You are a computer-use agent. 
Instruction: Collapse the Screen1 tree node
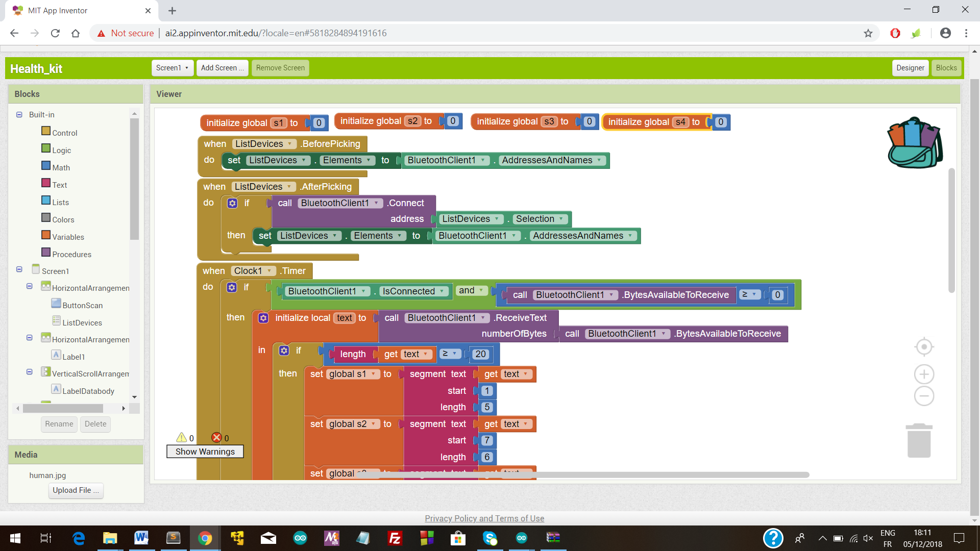click(x=19, y=269)
